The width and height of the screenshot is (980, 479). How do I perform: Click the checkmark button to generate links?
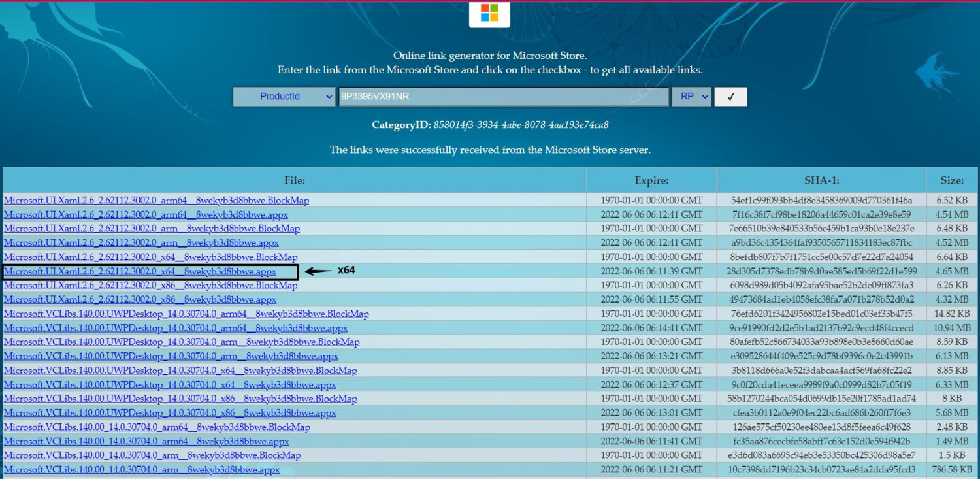point(731,97)
